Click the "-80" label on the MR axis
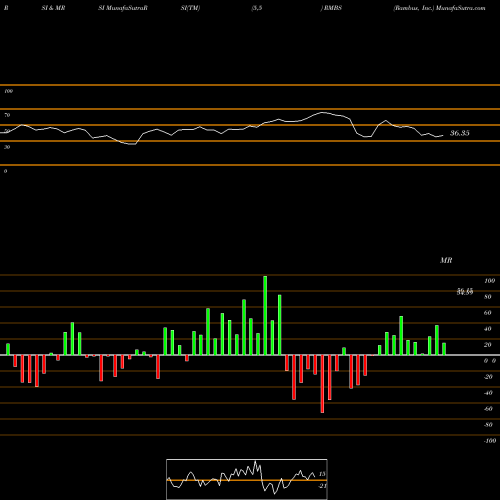Viewport: 500px width, 500px height. tap(488, 425)
